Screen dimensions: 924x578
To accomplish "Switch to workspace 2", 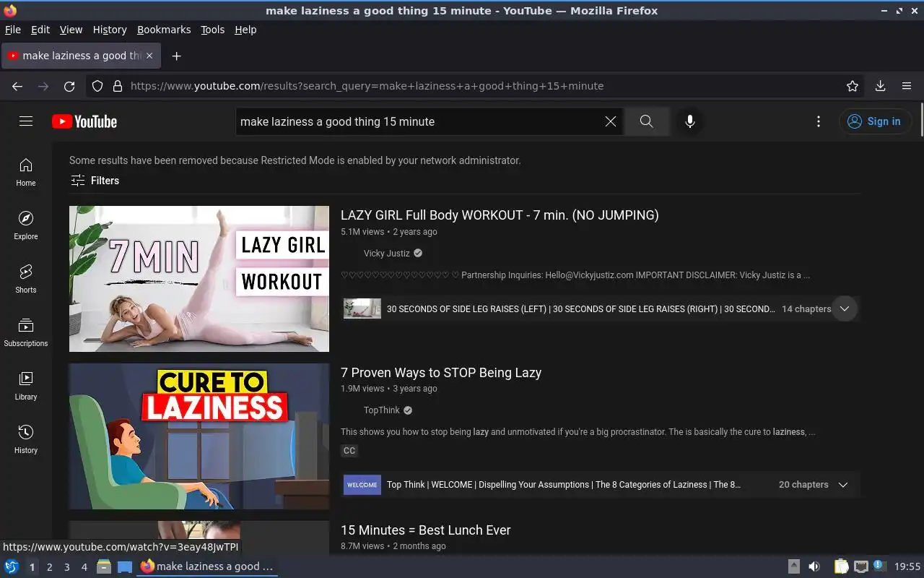I will 49,567.
